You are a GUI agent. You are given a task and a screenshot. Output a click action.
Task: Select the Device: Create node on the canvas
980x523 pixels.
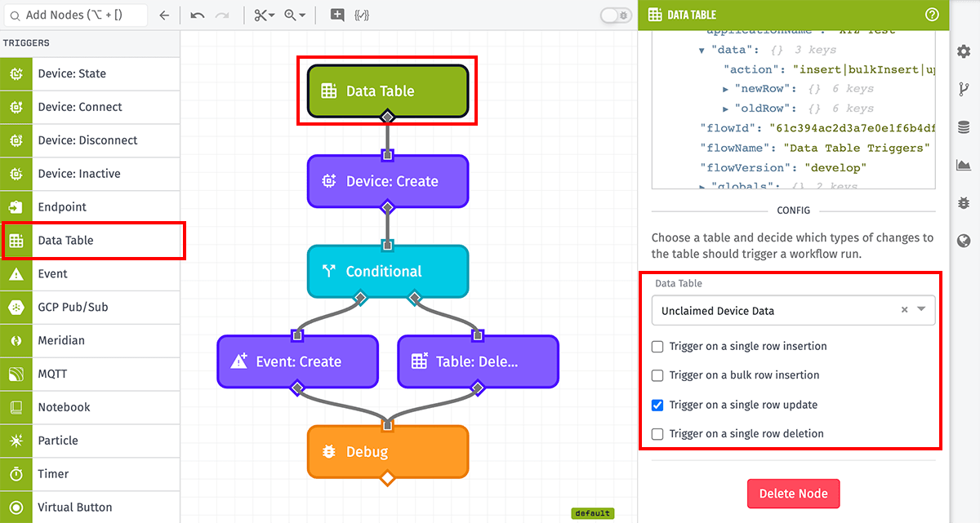click(388, 181)
